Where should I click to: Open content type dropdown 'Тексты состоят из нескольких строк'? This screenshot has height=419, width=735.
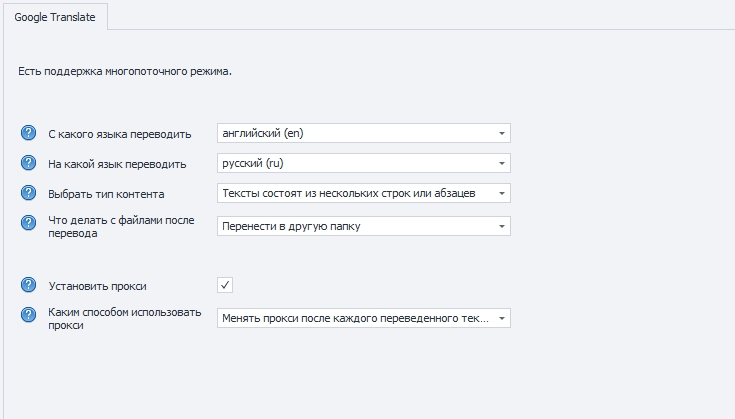pos(364,193)
